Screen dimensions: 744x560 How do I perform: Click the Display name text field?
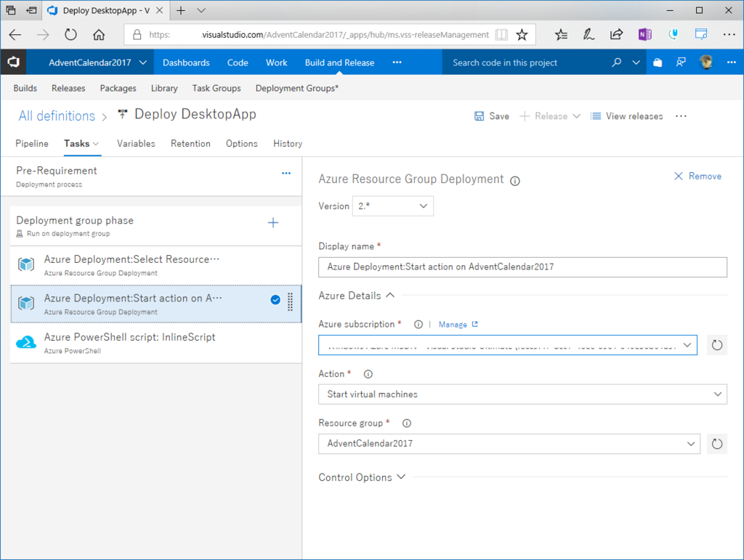tap(522, 267)
